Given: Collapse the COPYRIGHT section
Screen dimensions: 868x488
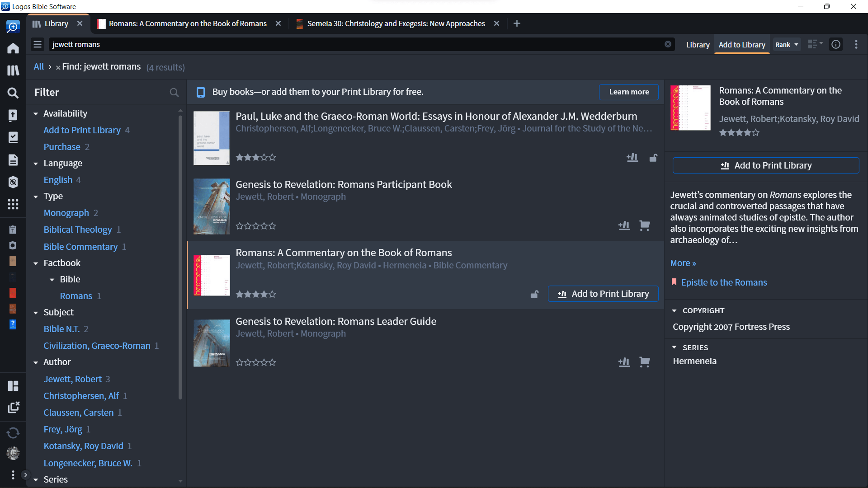Looking at the screenshot, I should click(674, 311).
